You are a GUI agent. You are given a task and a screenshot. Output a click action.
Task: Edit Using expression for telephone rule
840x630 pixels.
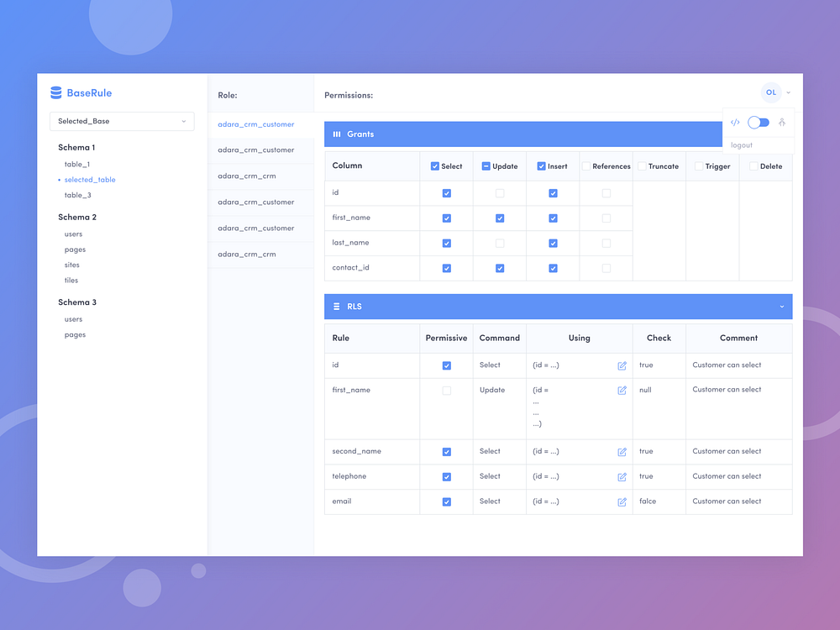[x=622, y=477]
